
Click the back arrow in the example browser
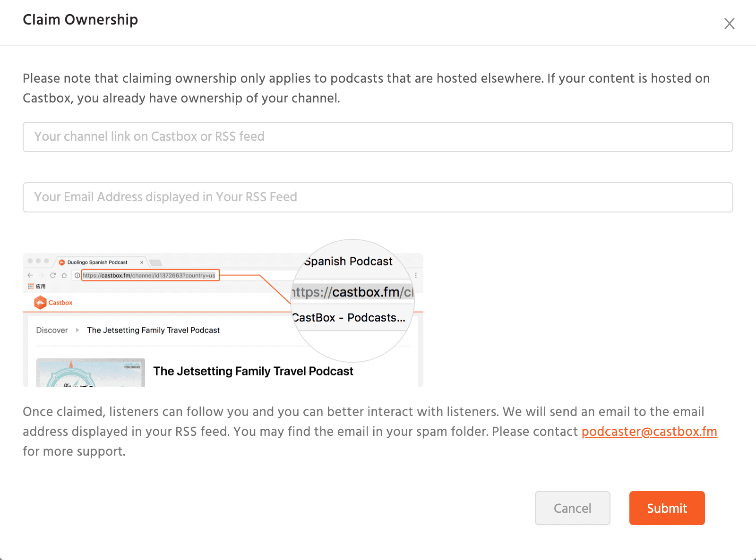[x=30, y=275]
